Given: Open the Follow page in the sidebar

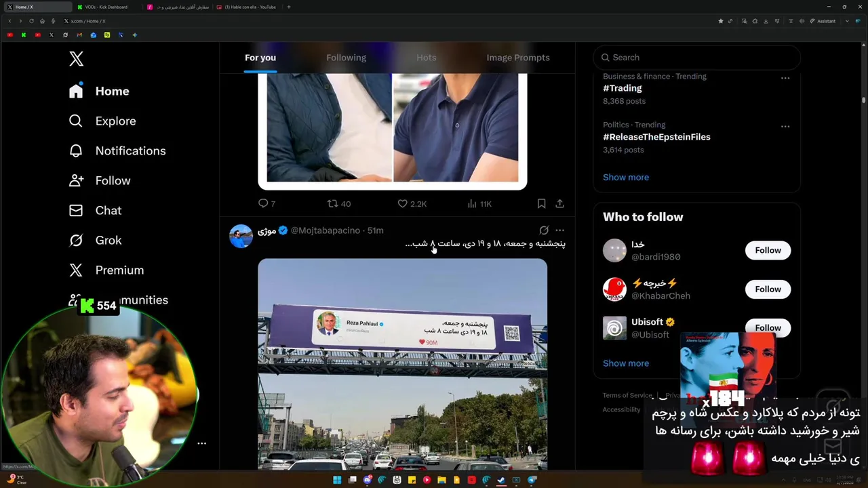Looking at the screenshot, I should coord(100,180).
